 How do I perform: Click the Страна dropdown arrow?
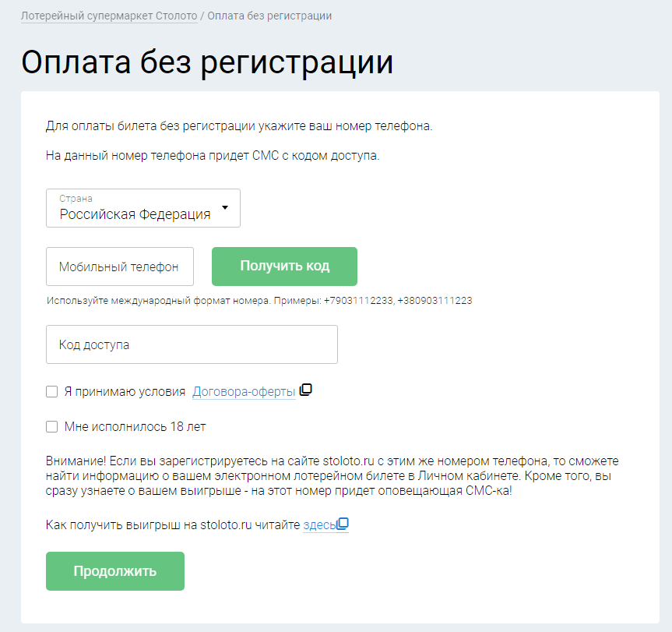coord(225,208)
